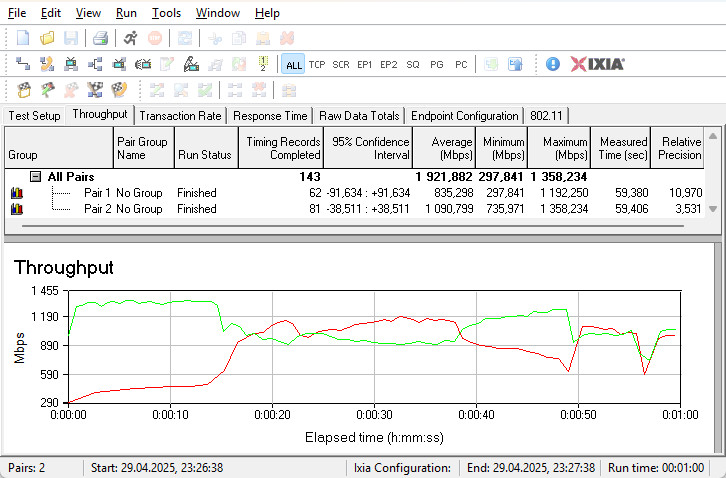Open the Window menu
726x478 pixels.
(218, 13)
